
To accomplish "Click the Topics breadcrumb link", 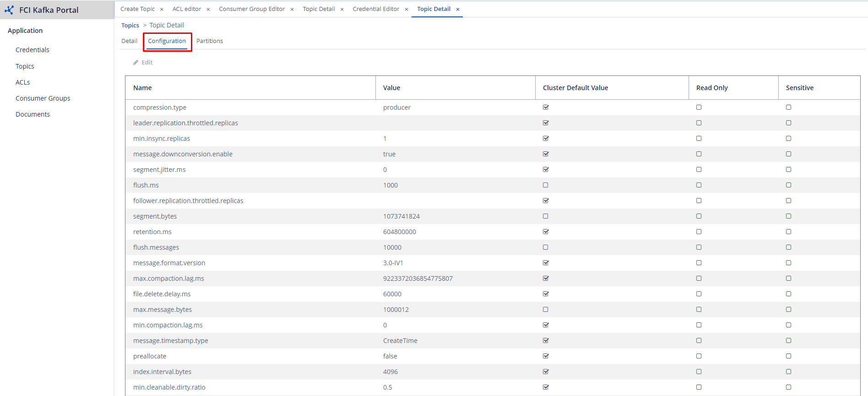I will click(x=130, y=26).
